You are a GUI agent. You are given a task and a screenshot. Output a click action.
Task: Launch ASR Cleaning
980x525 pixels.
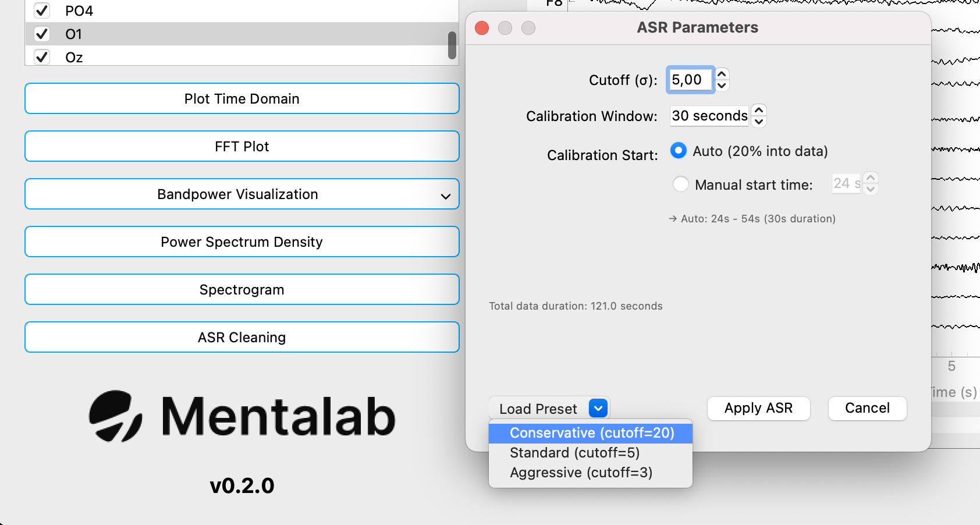click(242, 337)
